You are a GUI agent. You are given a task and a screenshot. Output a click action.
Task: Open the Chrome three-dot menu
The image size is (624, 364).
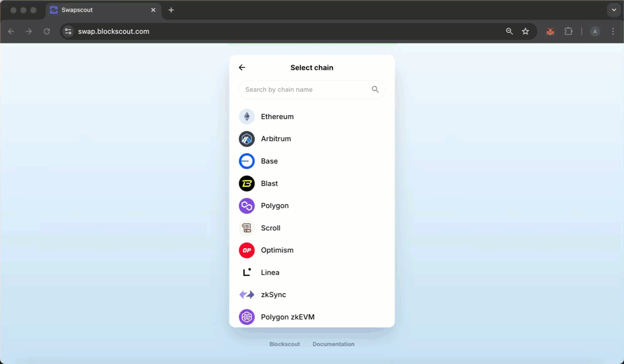point(613,31)
